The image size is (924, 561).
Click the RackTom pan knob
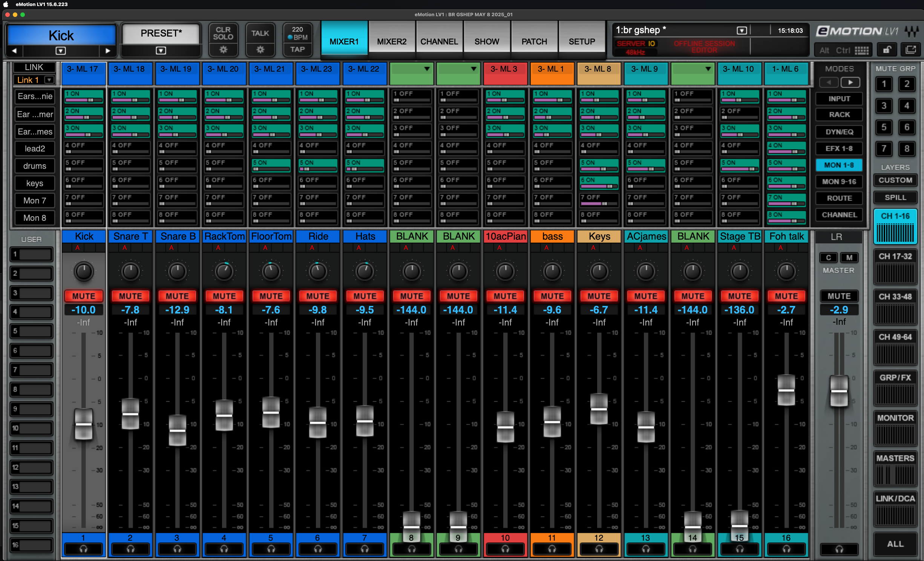[x=224, y=271]
